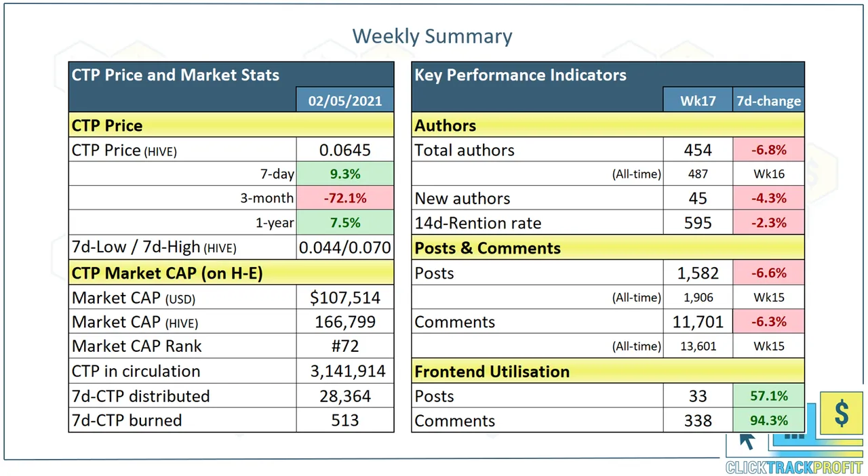
Task: Click the cursor arrow icon in the logo
Action: (747, 441)
